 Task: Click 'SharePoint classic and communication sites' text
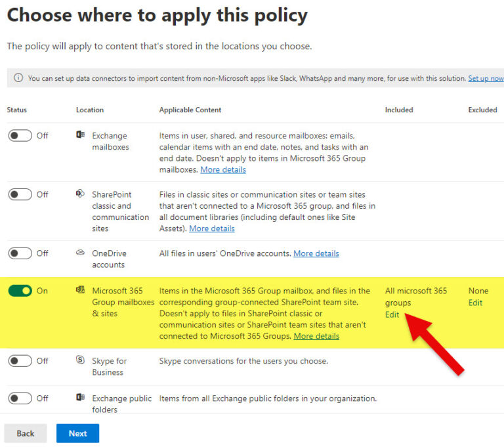coord(121,211)
